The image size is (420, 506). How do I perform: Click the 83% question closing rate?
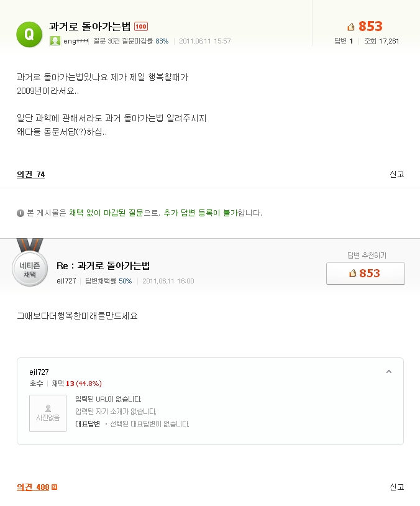click(162, 41)
